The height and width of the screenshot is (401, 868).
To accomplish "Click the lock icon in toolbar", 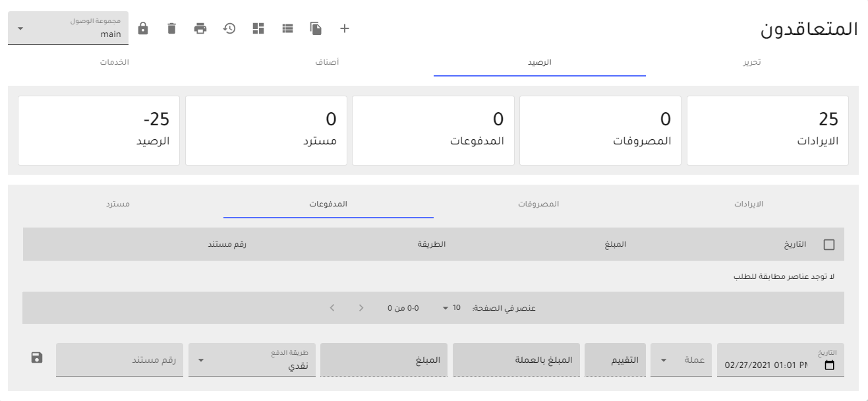I will tap(142, 28).
